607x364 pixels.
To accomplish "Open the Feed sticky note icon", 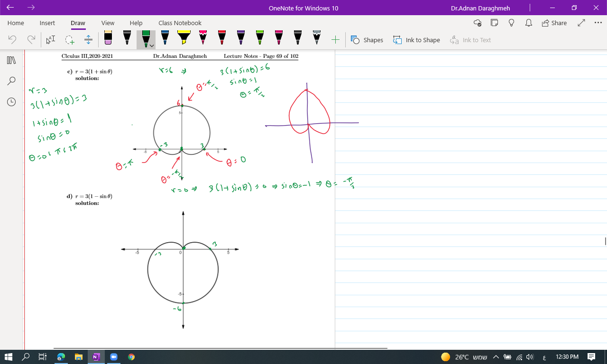I will pos(494,23).
